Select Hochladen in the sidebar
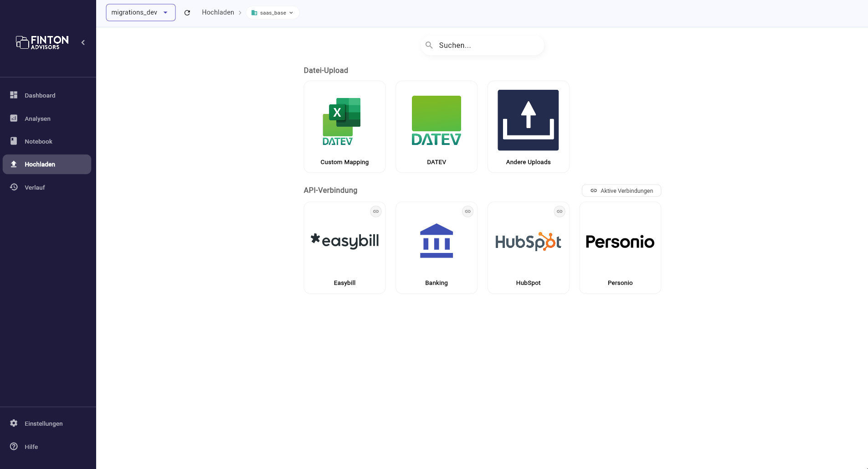868x469 pixels. click(47, 164)
